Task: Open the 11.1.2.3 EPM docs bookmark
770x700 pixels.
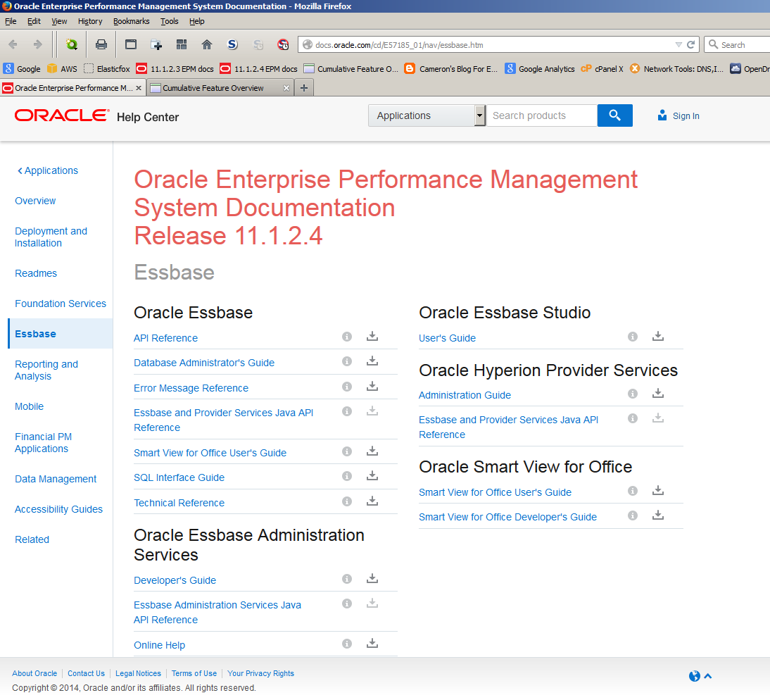Action: [x=175, y=69]
